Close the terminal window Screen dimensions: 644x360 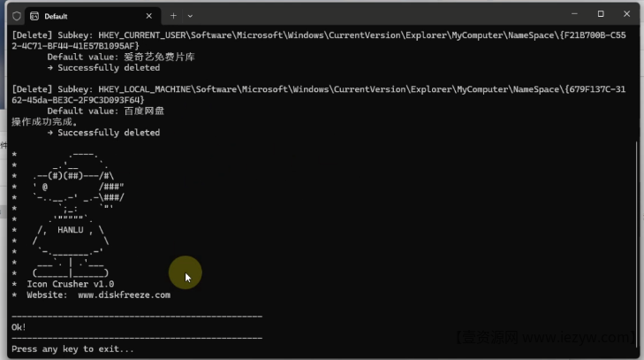click(626, 14)
